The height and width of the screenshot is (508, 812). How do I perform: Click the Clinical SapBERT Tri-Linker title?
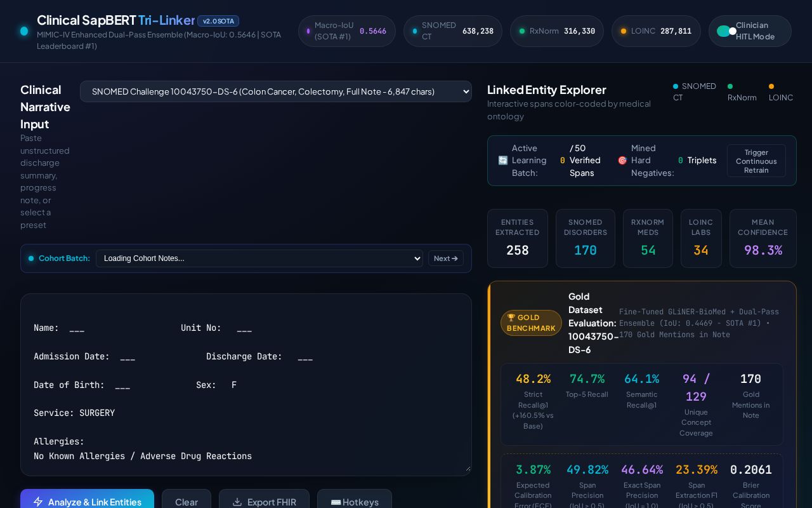115,20
